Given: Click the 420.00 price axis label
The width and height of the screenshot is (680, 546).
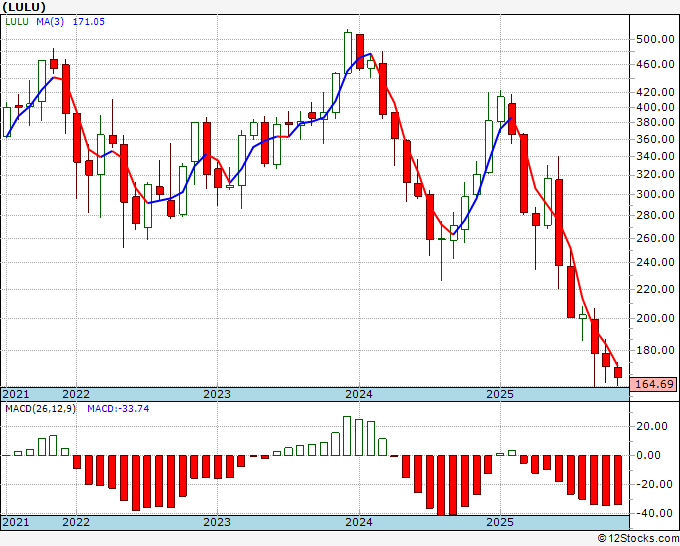Looking at the screenshot, I should pos(655,92).
